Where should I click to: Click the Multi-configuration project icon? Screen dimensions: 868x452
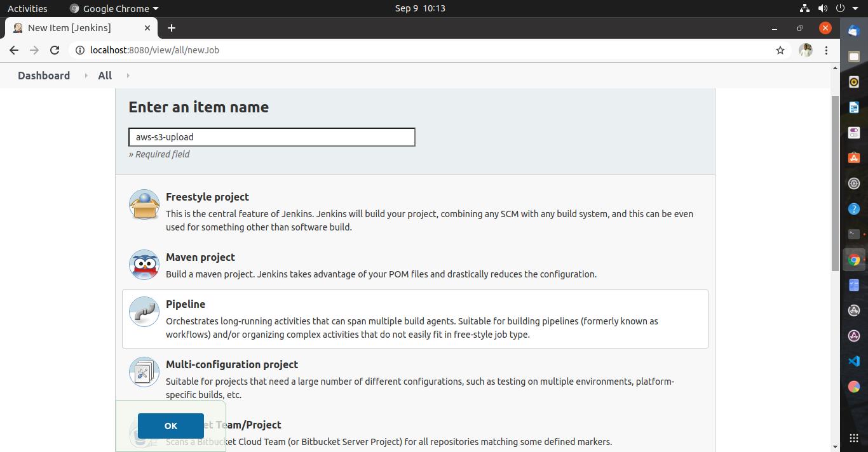(x=144, y=372)
